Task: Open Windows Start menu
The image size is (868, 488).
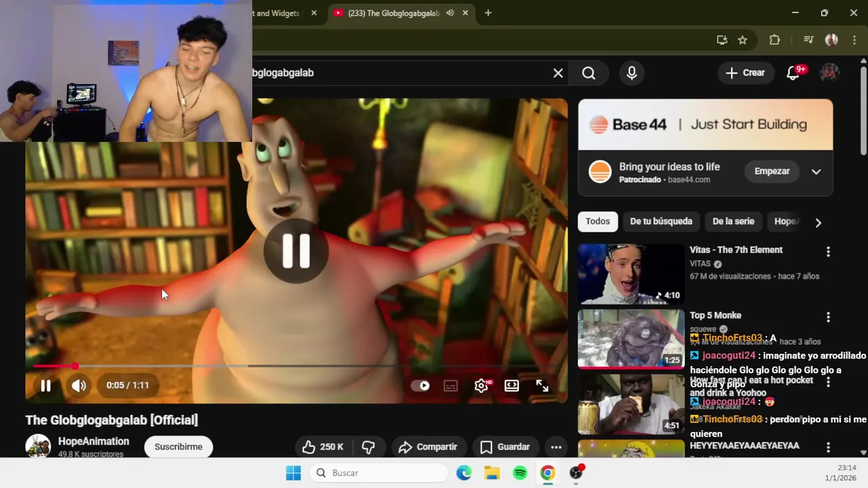Action: click(x=294, y=473)
